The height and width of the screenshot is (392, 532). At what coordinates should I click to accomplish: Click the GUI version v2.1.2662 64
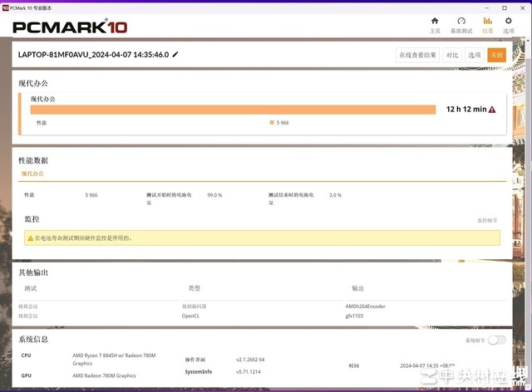(x=250, y=360)
